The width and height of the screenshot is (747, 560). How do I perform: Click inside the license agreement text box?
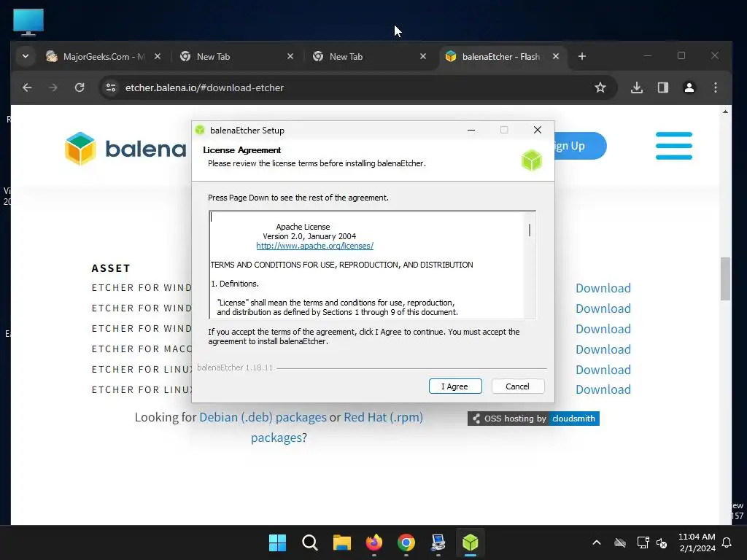coord(367,265)
